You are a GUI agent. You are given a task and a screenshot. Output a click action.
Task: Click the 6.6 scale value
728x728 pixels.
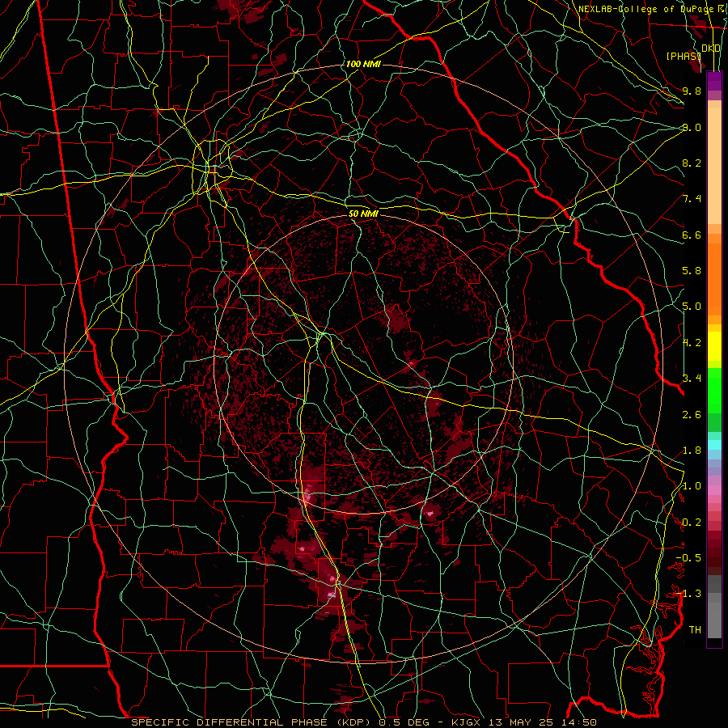click(692, 235)
